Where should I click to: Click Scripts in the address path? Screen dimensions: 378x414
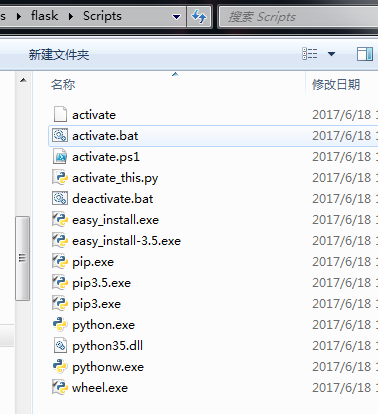pos(102,16)
